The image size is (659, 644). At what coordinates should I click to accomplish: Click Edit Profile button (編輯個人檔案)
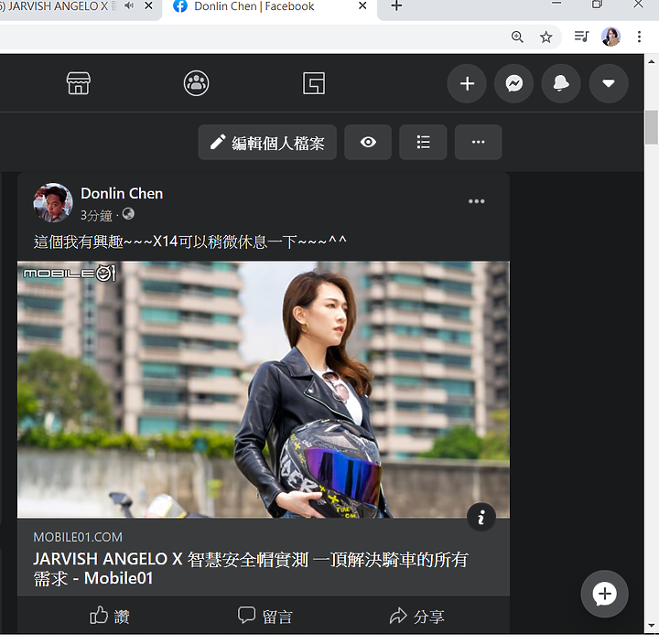[x=267, y=143]
